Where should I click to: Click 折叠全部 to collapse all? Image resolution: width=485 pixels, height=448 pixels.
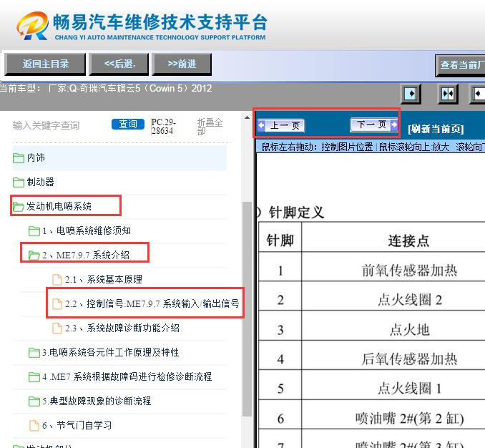coord(210,126)
